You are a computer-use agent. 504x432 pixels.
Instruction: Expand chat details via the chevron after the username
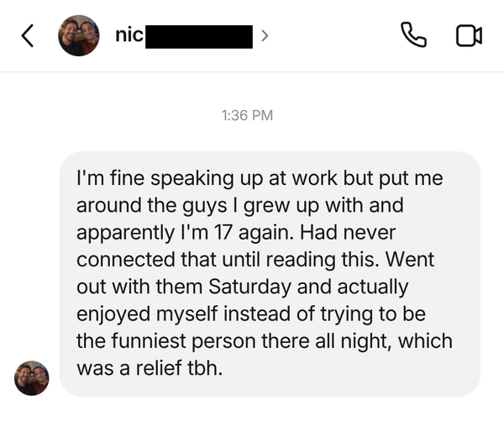click(265, 35)
